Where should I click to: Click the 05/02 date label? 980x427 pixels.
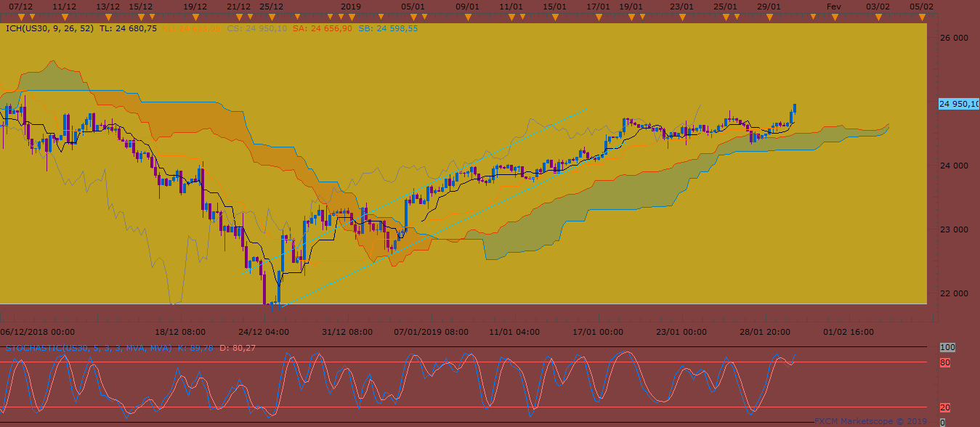pyautogui.click(x=921, y=6)
